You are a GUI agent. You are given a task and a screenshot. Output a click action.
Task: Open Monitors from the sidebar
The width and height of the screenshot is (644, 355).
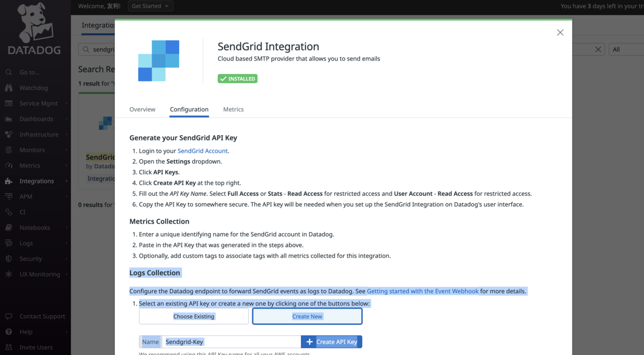tap(32, 150)
